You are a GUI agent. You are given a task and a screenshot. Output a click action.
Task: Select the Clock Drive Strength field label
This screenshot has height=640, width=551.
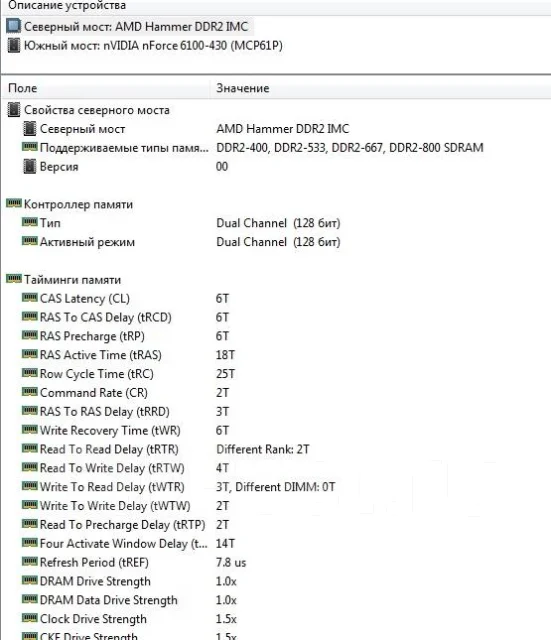(93, 619)
